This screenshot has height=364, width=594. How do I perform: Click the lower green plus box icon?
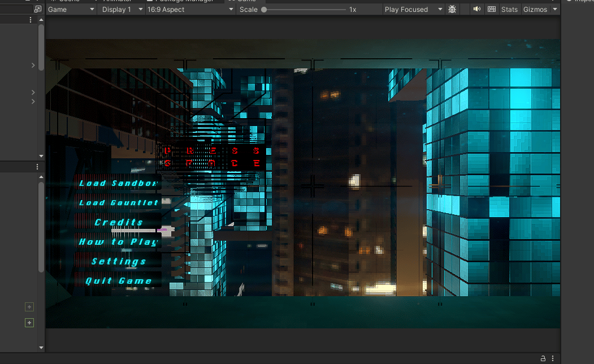[x=29, y=323]
